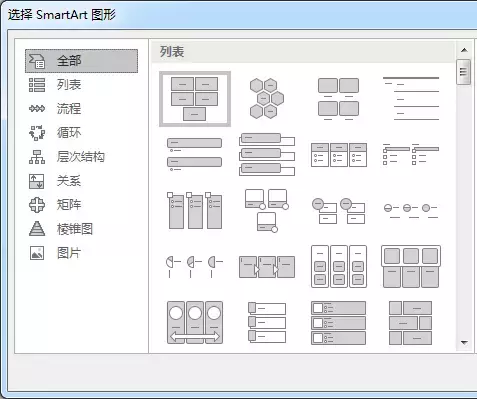This screenshot has height=399, width=477.
Task: Choose the Vertical Bullet List layout
Action: 195,154
